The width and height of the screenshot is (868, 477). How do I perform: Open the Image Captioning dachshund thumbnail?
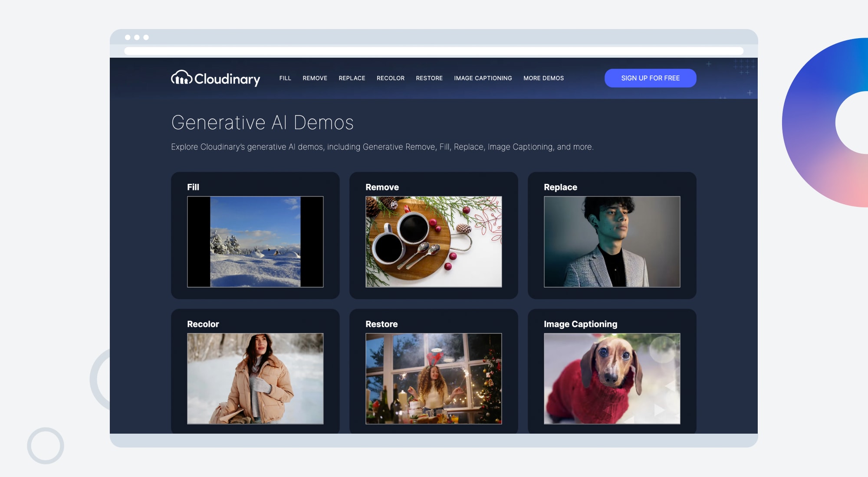(612, 379)
